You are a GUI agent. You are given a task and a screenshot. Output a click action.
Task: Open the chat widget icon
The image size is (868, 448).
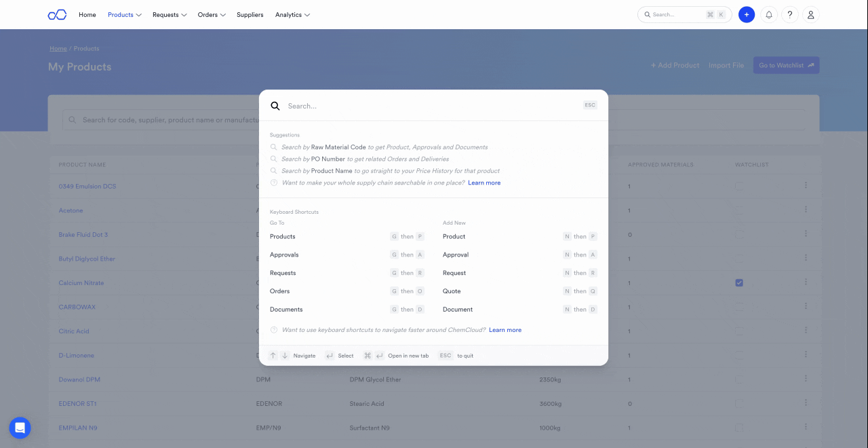(x=20, y=428)
